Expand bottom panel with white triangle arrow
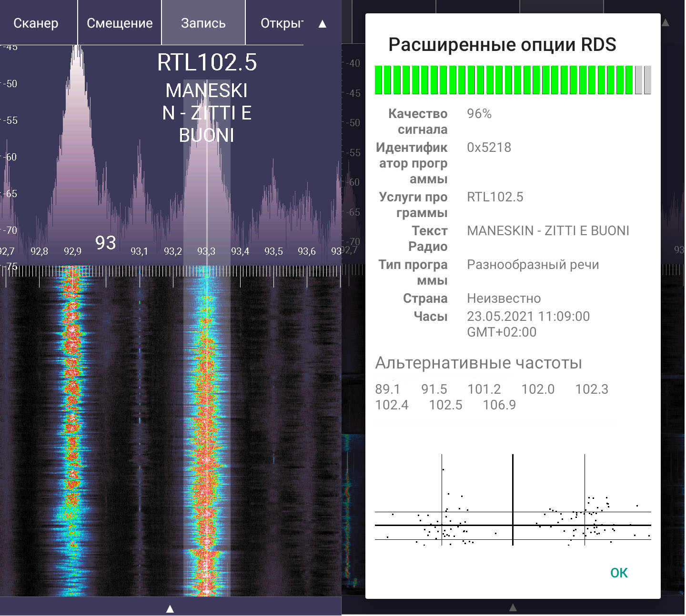The height and width of the screenshot is (616, 686). pyautogui.click(x=170, y=608)
